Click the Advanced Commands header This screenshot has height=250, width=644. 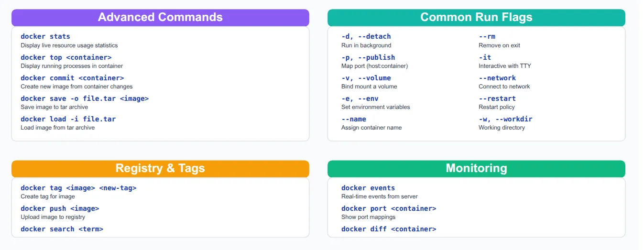click(x=160, y=17)
